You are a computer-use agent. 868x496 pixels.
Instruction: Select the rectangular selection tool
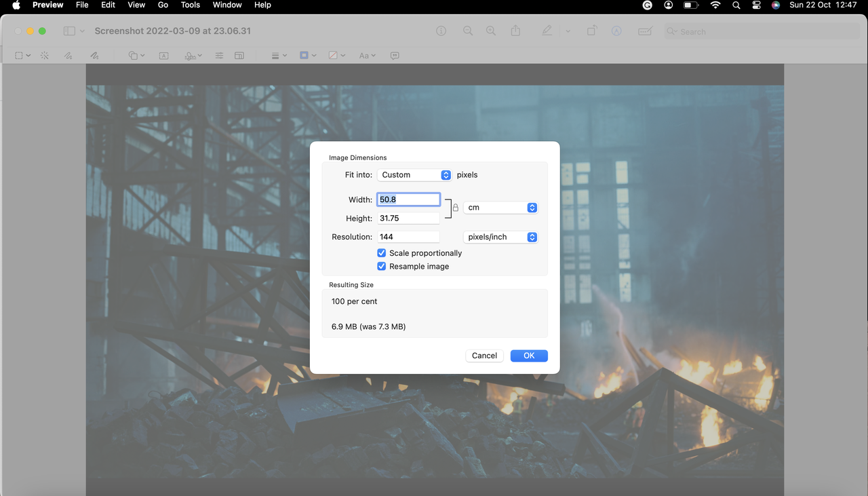coord(19,55)
